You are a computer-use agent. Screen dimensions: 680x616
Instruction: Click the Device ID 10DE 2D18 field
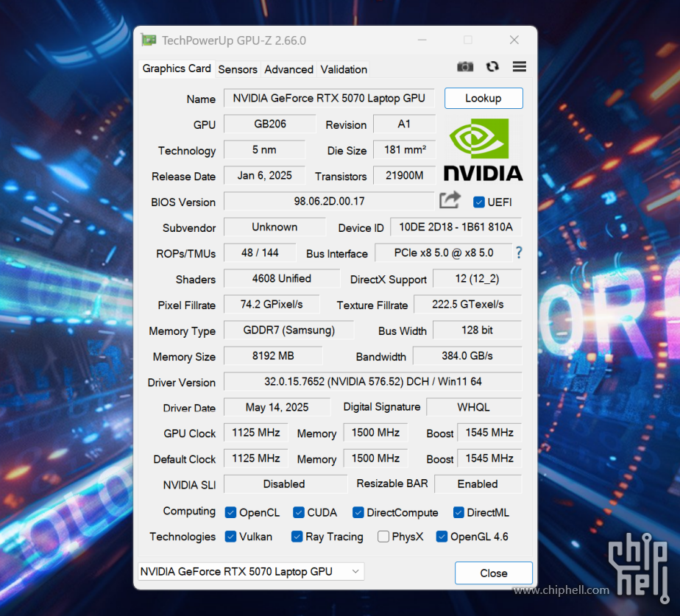point(456,227)
